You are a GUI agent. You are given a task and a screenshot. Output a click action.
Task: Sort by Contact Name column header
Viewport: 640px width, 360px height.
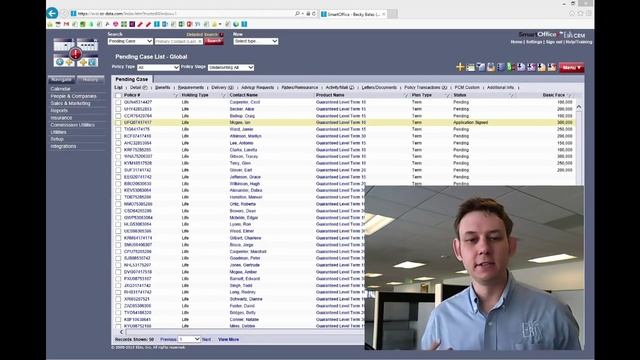tap(244, 95)
